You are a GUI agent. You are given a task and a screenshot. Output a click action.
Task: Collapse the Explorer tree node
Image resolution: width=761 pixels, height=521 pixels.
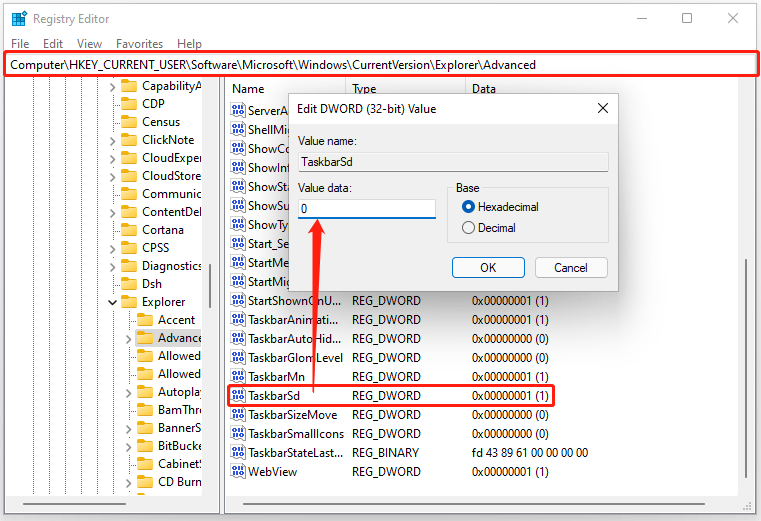click(113, 302)
